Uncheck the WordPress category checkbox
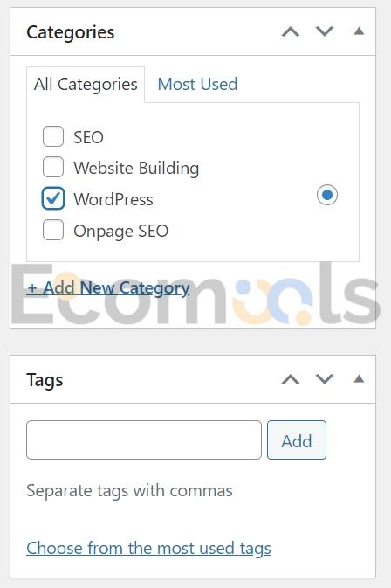Viewport: 391px width, 588px height. click(53, 198)
